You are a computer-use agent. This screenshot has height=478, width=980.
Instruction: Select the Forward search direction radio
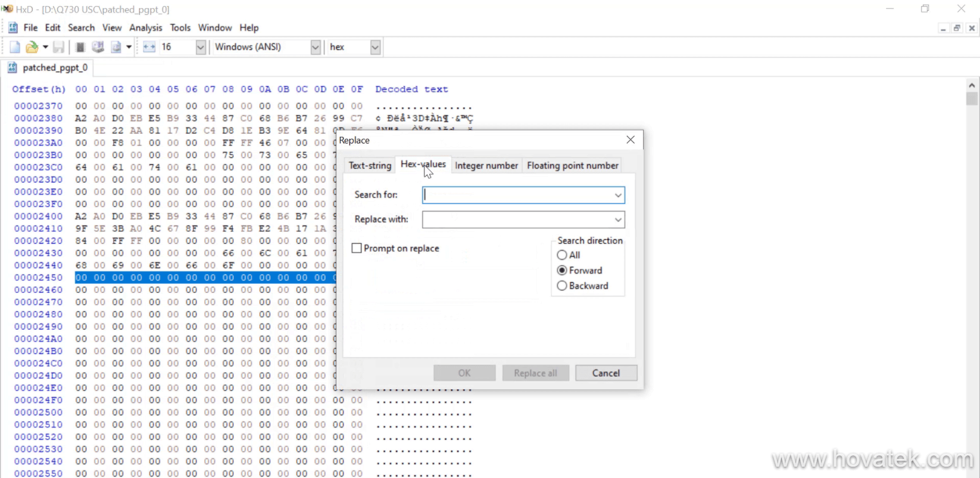[x=562, y=270]
